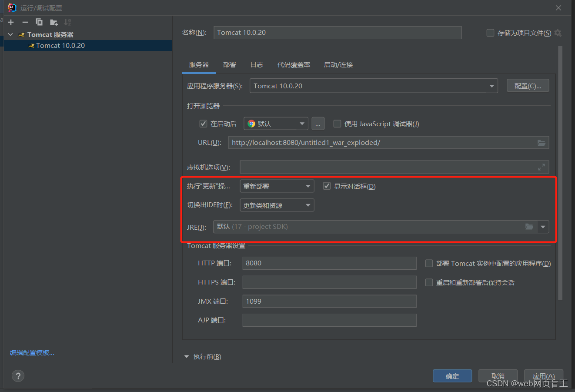This screenshot has width=575, height=392.
Task: Close the 运行/调试配置 dialog
Action: tap(558, 8)
